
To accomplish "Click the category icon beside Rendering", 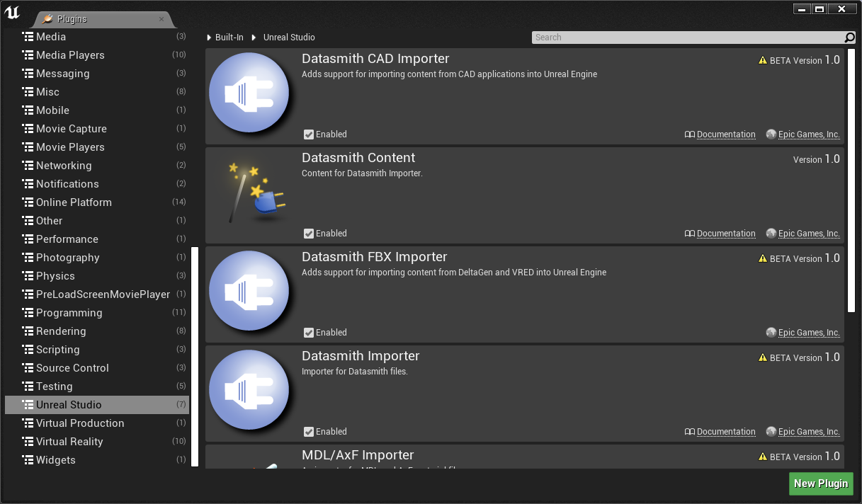I will 28,331.
